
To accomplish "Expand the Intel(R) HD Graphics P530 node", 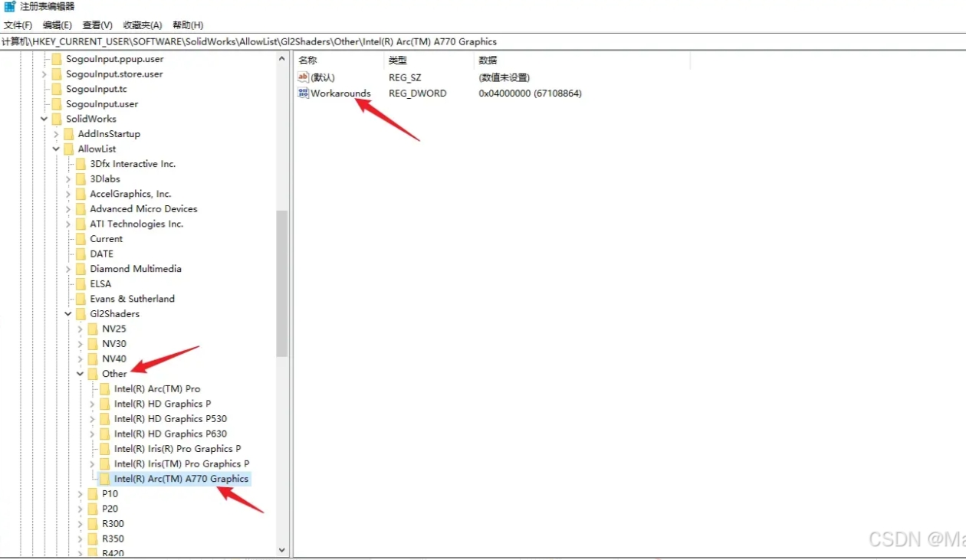I will tap(92, 419).
